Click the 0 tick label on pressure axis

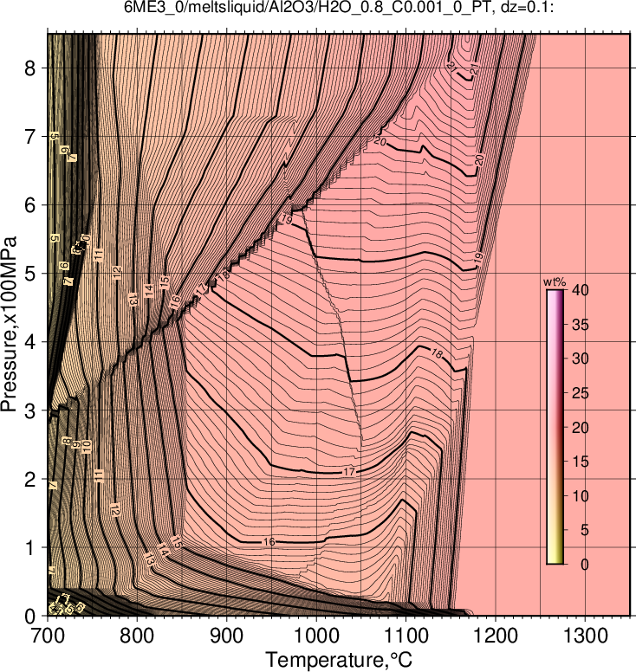pyautogui.click(x=30, y=617)
